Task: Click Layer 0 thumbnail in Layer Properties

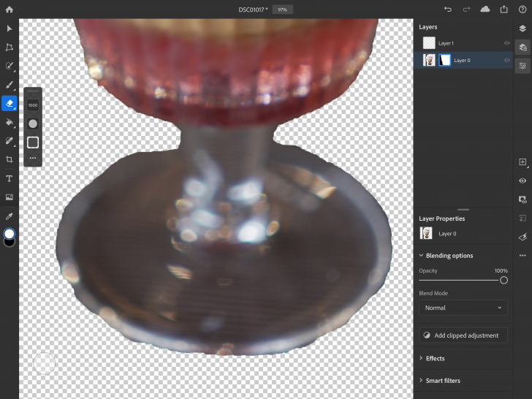Action: coord(426,233)
